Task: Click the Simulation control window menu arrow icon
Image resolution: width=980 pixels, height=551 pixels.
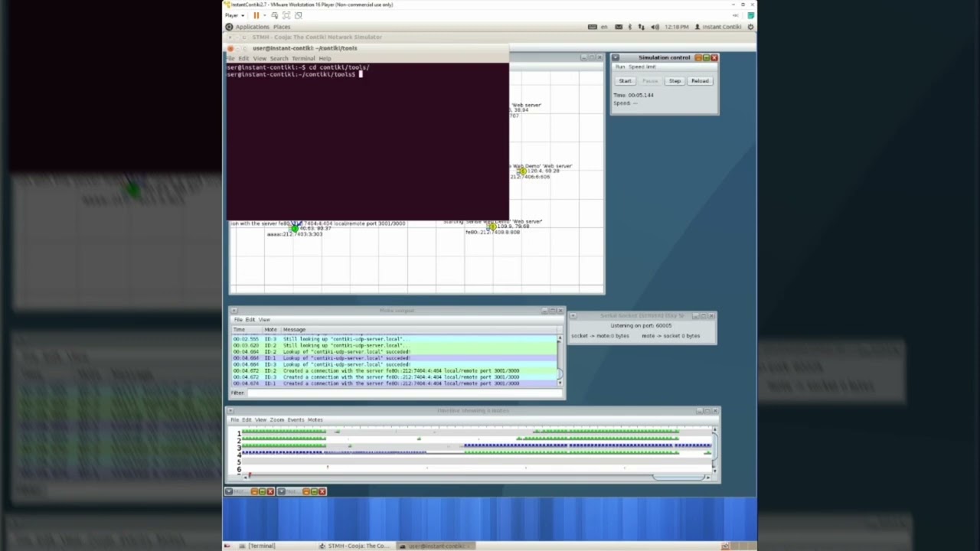Action: point(615,57)
